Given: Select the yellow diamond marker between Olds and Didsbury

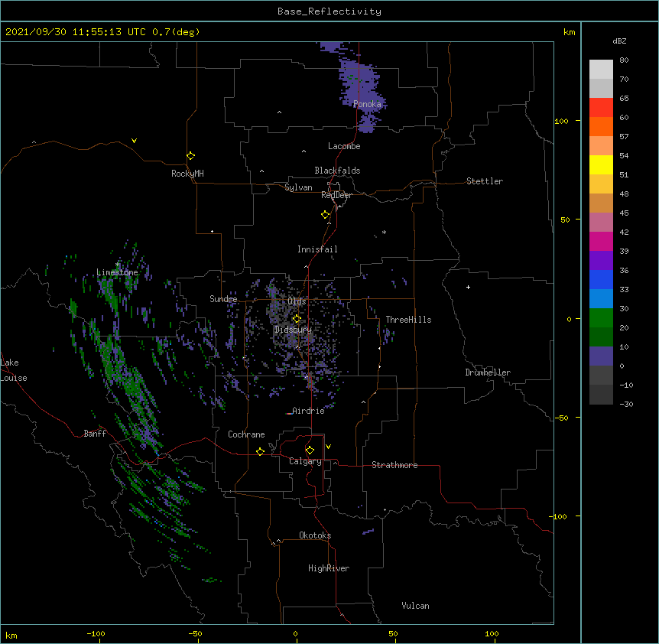Looking at the screenshot, I should [297, 318].
